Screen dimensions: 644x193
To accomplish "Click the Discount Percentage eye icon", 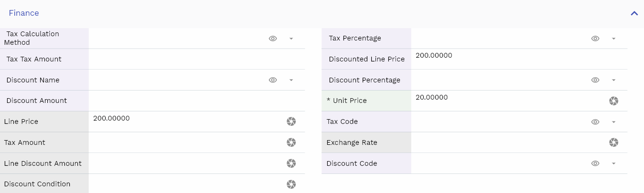I will (595, 80).
